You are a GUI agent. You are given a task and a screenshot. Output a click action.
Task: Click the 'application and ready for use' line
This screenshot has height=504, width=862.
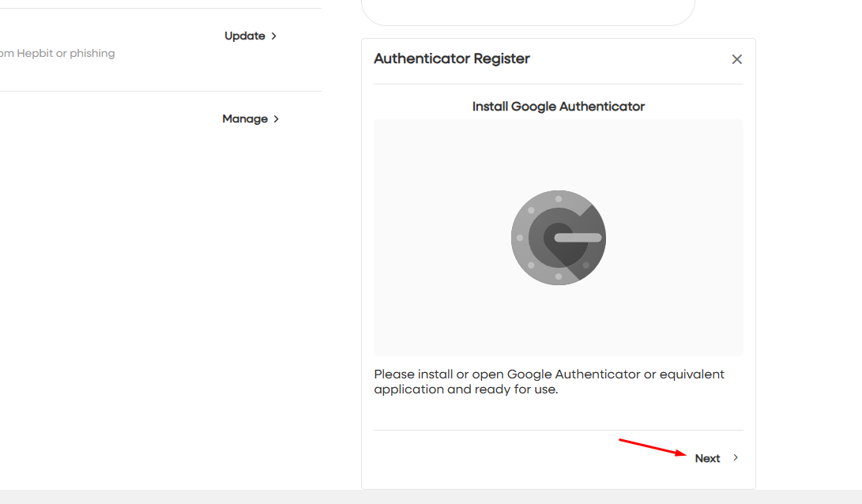(x=465, y=389)
